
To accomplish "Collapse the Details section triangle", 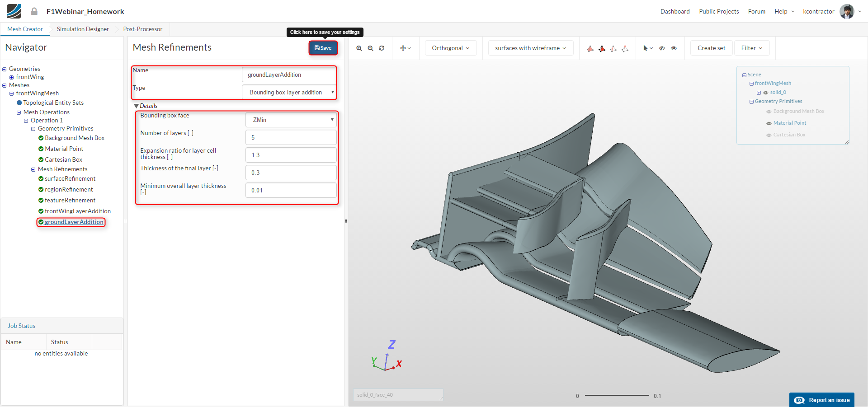I will point(136,106).
